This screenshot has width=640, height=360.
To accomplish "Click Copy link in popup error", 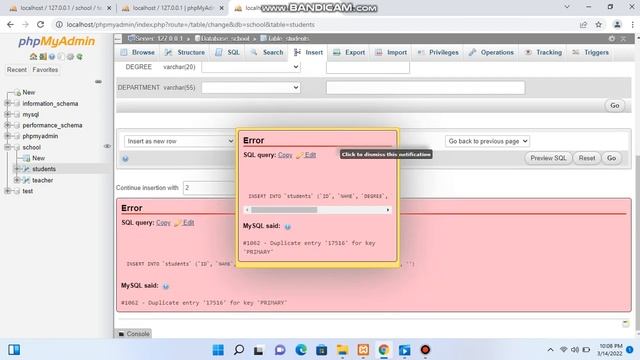I will [x=285, y=155].
